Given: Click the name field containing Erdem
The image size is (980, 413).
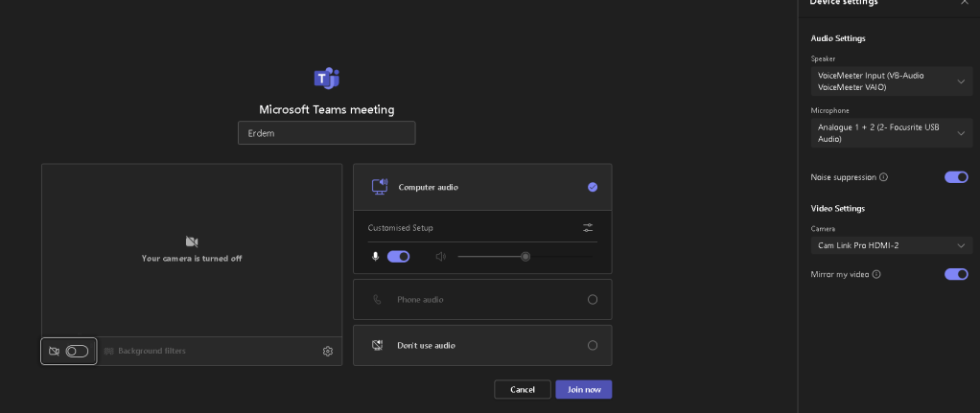Looking at the screenshot, I should coord(326,133).
